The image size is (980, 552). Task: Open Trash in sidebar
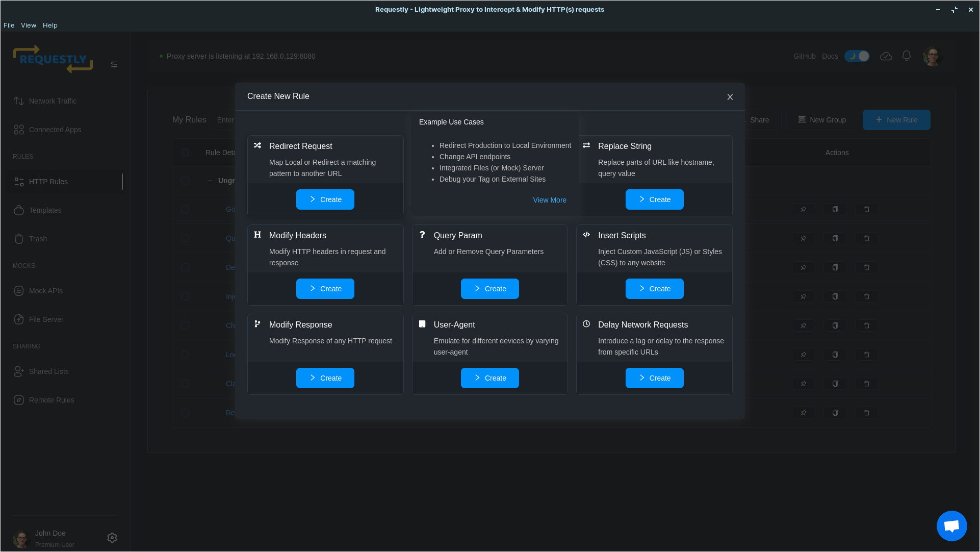click(x=65, y=239)
